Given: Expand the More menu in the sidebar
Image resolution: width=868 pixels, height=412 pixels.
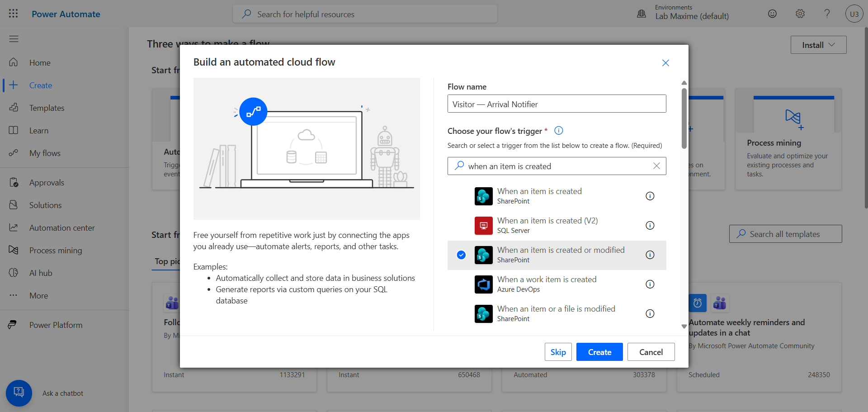Looking at the screenshot, I should (x=64, y=295).
